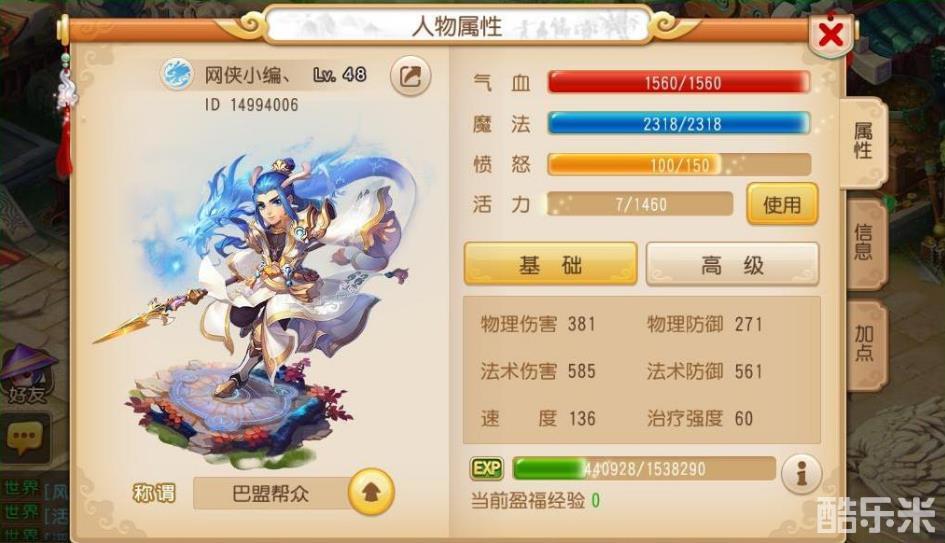Image resolution: width=945 pixels, height=543 pixels.
Task: Click the blue 魔法 mana bar
Action: (x=679, y=124)
